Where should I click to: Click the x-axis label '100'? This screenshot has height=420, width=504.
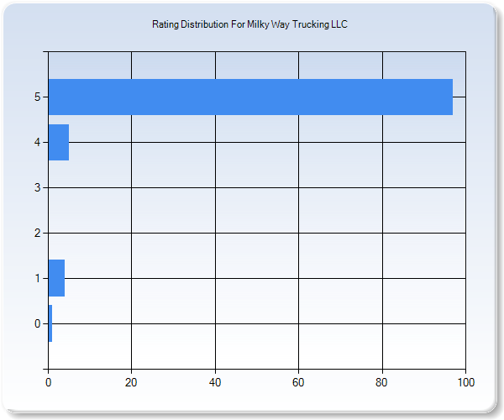465,382
